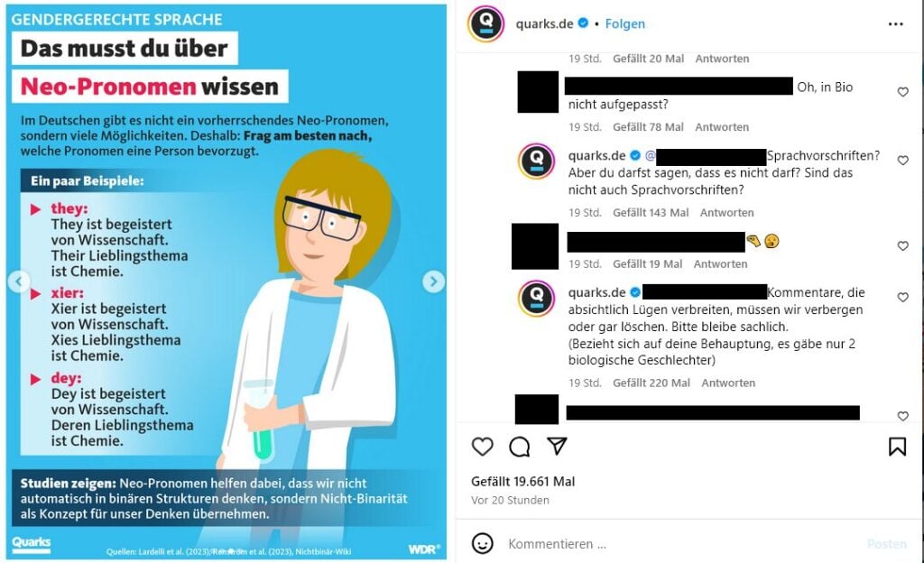The height and width of the screenshot is (563, 924).
Task: Click the quarks.de profile avatar in the header
Action: point(485,23)
